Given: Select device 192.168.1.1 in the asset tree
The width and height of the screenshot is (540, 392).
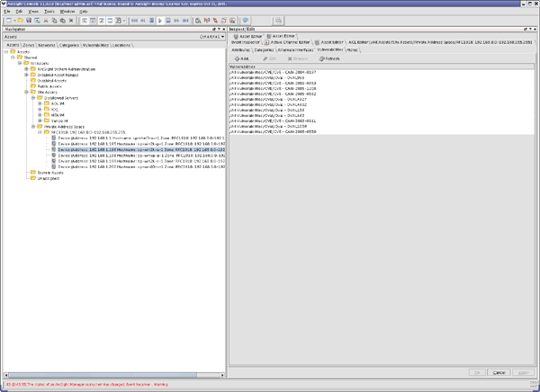Looking at the screenshot, I should point(108,138).
